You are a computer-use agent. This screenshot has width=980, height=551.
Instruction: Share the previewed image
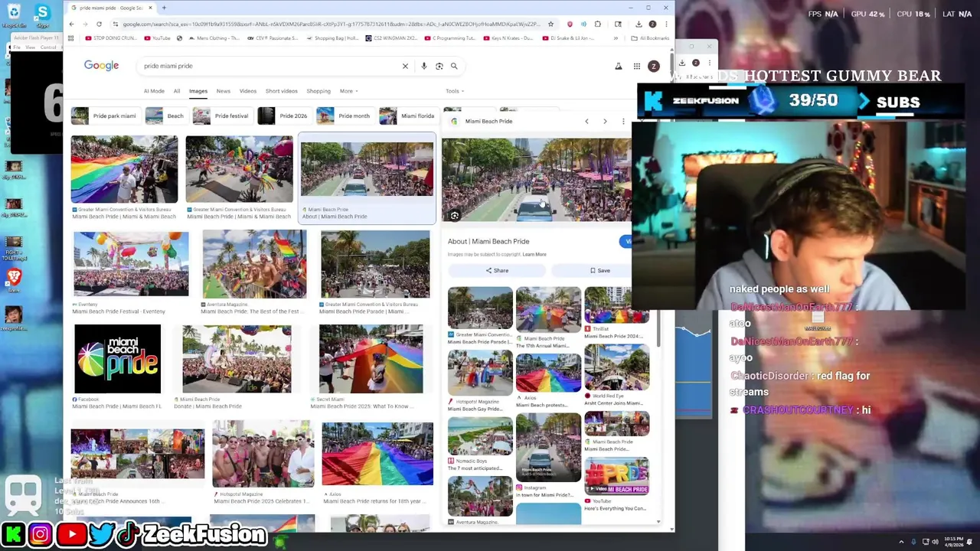pyautogui.click(x=497, y=270)
